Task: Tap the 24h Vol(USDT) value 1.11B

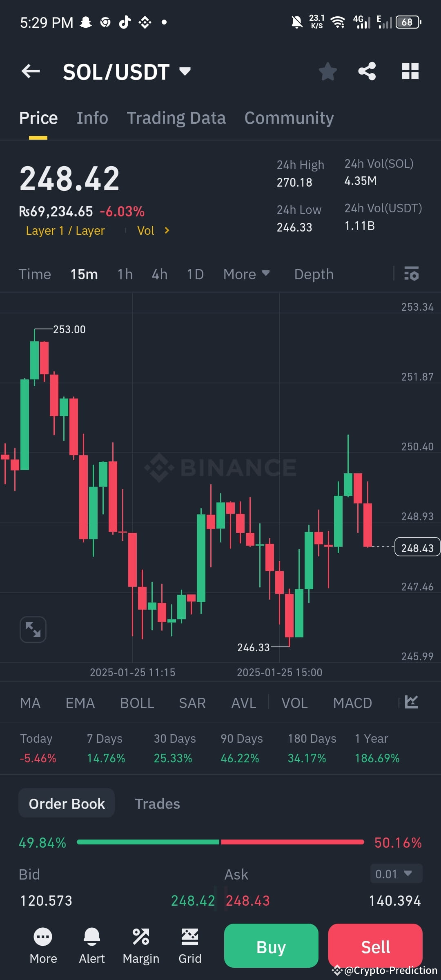Action: click(359, 226)
